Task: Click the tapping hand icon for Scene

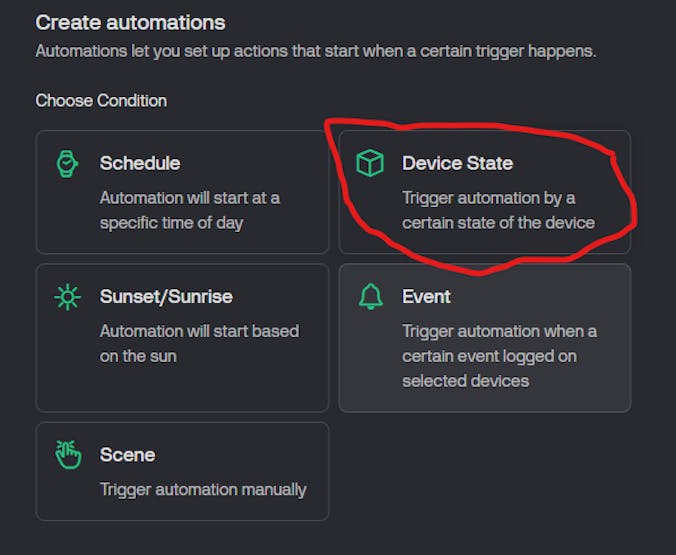Action: coord(66,455)
